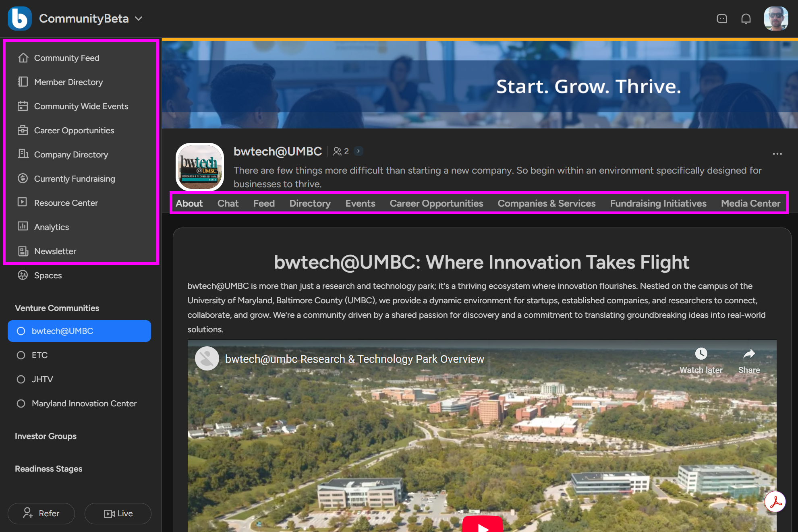The width and height of the screenshot is (798, 532).
Task: Select the JHTV community
Action: coord(79,379)
